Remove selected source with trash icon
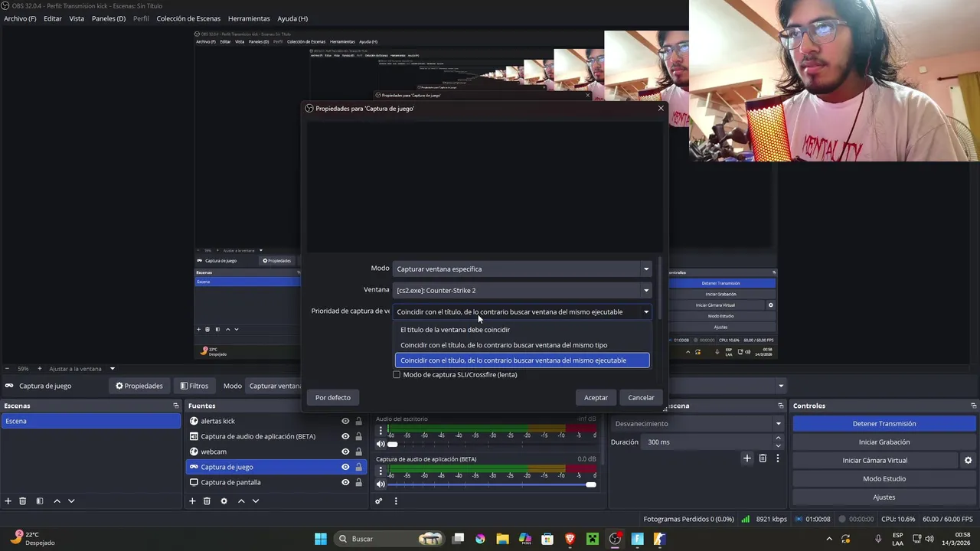The height and width of the screenshot is (551, 980). [x=207, y=501]
